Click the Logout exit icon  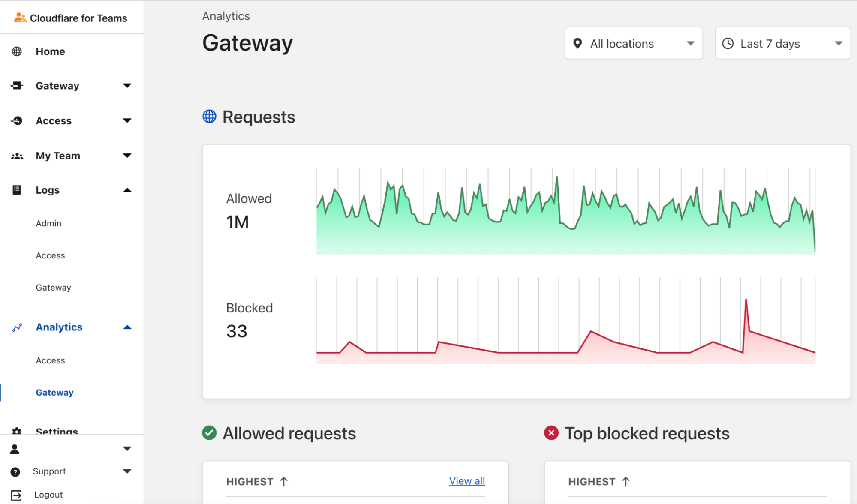point(16,495)
